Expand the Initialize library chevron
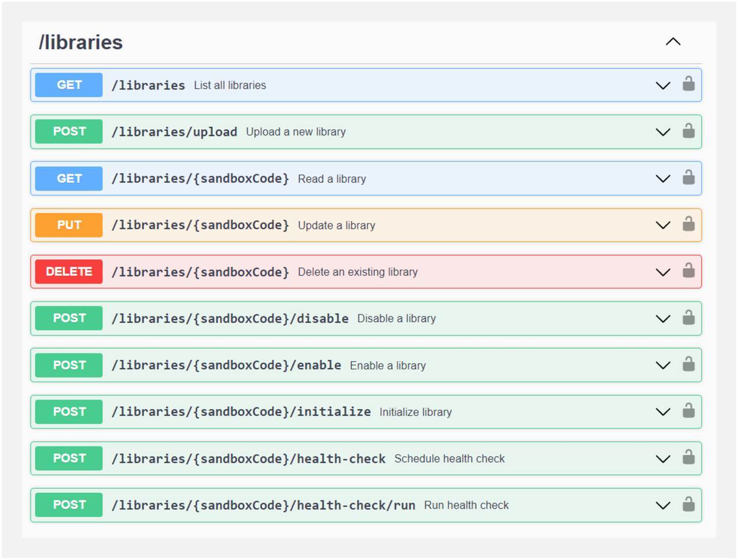 point(663,412)
